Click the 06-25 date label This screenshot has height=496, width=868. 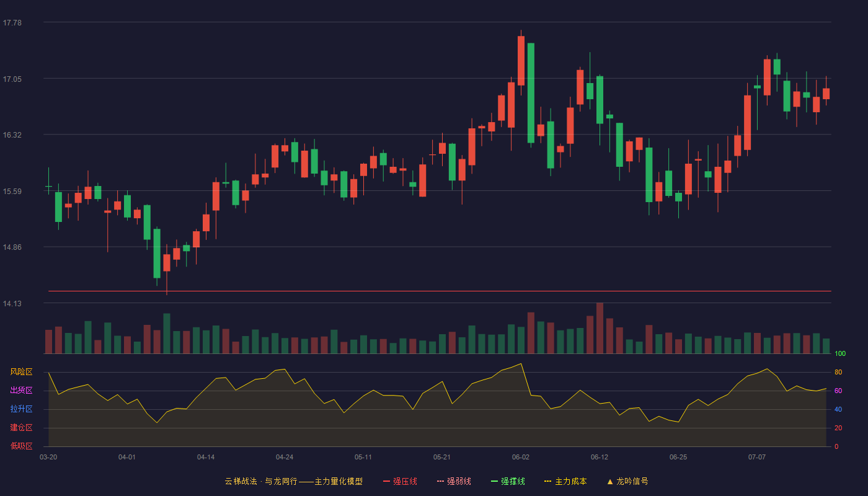point(678,457)
